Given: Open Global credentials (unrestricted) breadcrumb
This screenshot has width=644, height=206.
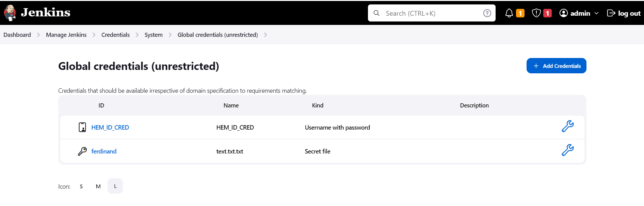Looking at the screenshot, I should (x=218, y=35).
